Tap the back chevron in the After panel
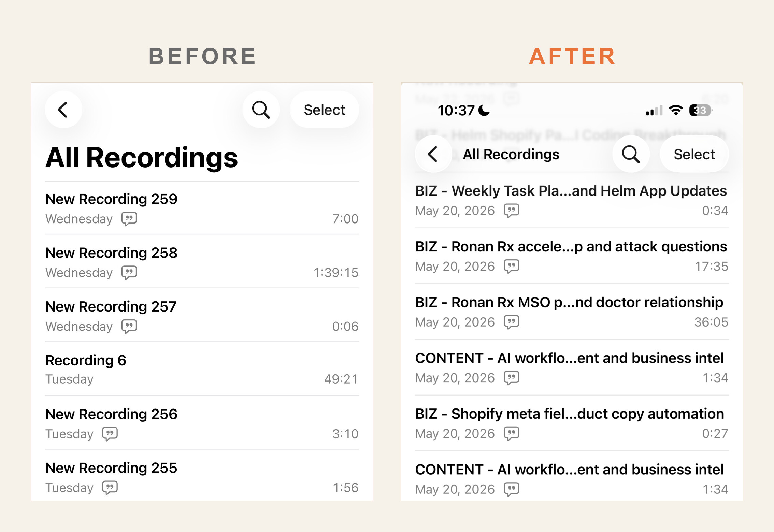 433,154
